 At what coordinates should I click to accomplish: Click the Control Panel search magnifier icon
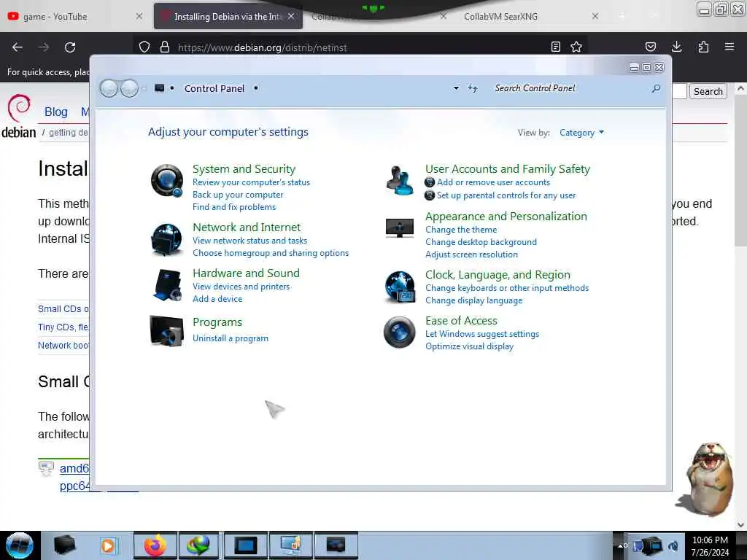pos(656,88)
